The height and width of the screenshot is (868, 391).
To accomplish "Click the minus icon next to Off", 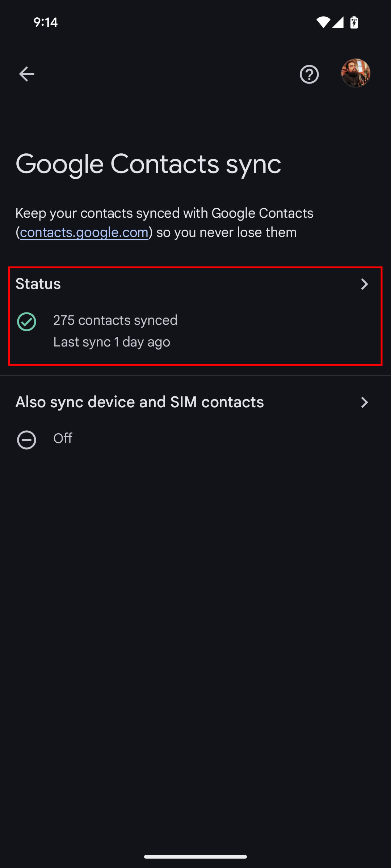I will tap(27, 439).
